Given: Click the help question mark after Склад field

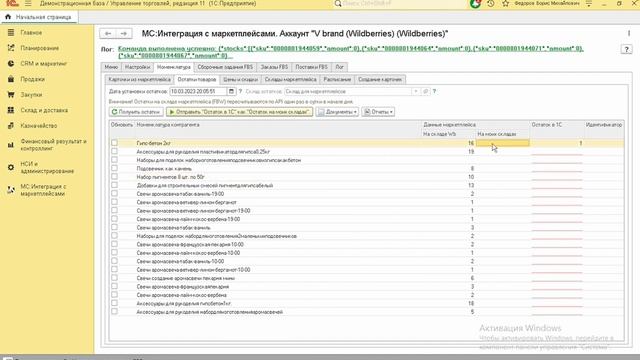Looking at the screenshot, I should (x=434, y=91).
